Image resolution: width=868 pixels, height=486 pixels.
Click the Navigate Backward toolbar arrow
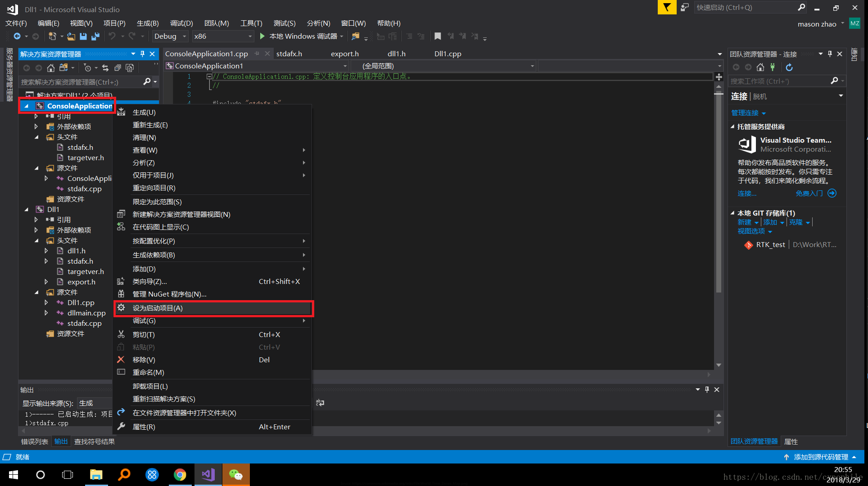[17, 36]
